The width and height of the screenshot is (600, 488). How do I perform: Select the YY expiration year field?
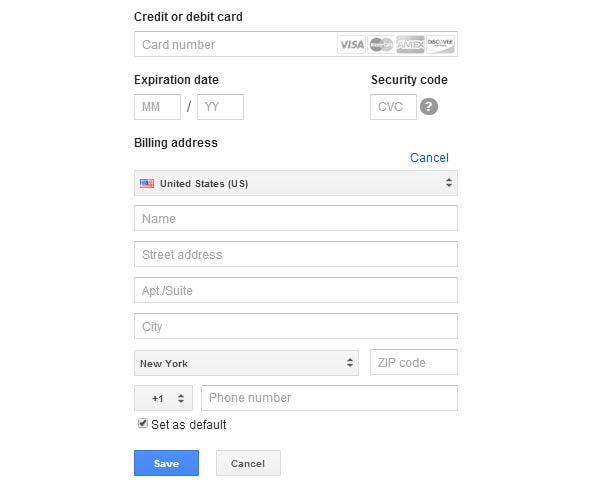click(x=220, y=107)
